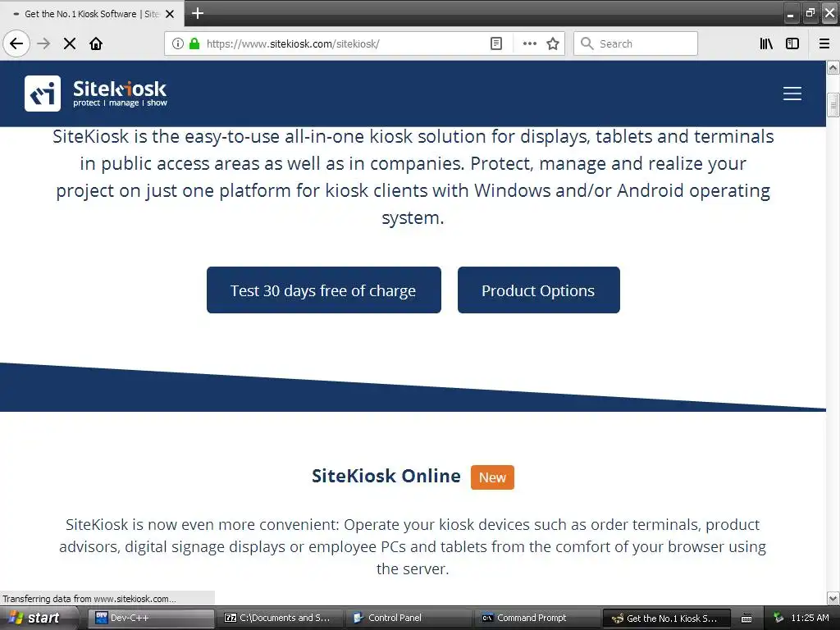Viewport: 840px width, 630px height.
Task: Click the keyboard icon in system tray
Action: [746, 619]
